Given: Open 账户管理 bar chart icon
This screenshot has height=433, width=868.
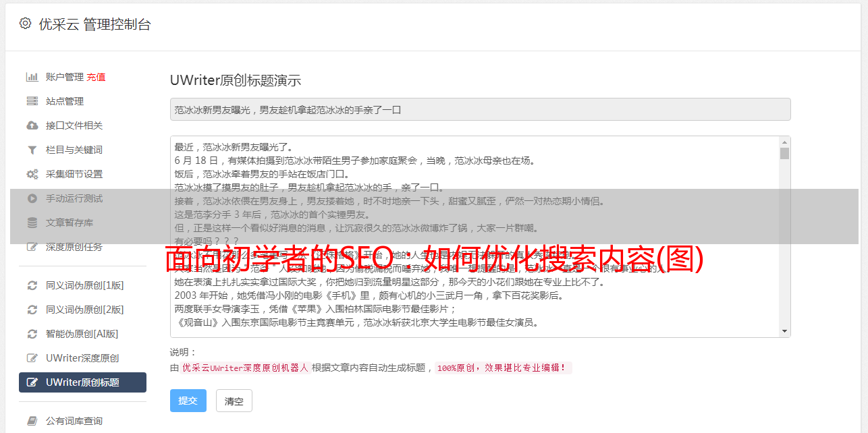Looking at the screenshot, I should 32,77.
